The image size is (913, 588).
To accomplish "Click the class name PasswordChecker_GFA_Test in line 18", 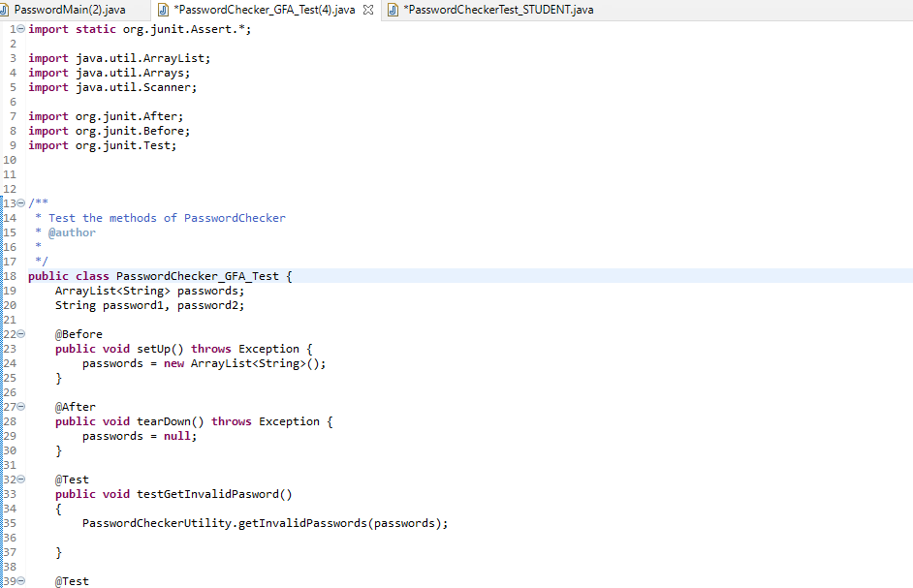I will coord(198,276).
